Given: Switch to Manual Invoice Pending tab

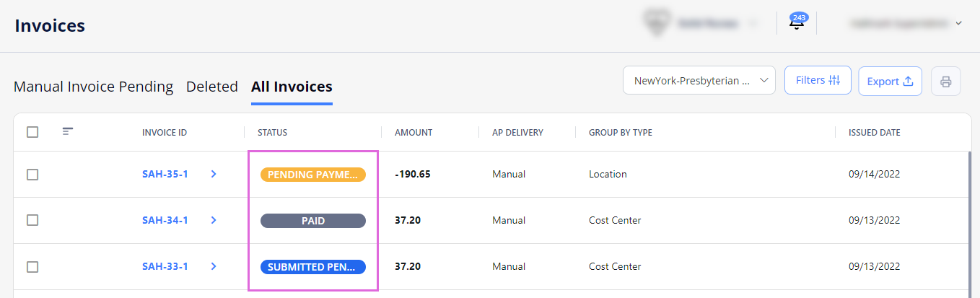Looking at the screenshot, I should (93, 87).
